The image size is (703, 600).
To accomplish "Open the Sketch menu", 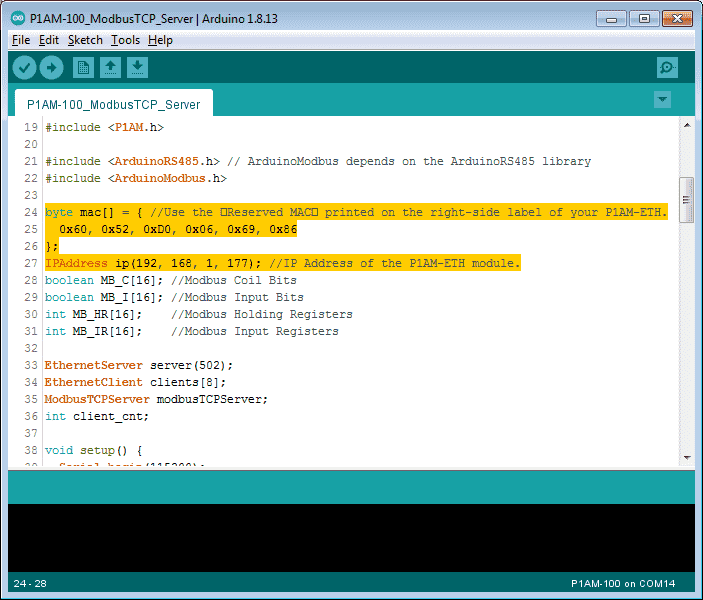I will pyautogui.click(x=85, y=40).
